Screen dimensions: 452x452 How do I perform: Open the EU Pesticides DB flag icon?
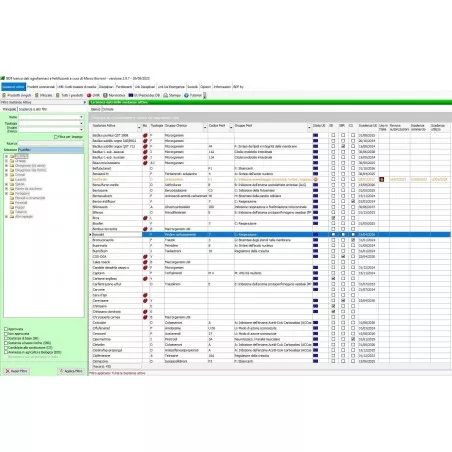(x=131, y=95)
